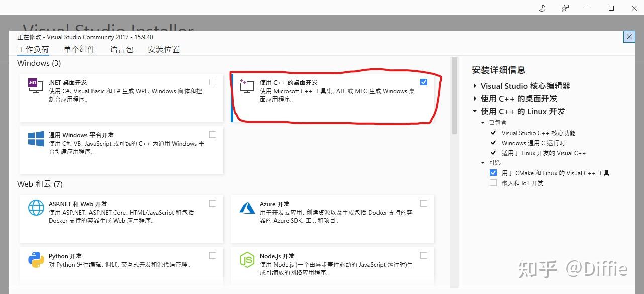The image size is (644, 294).
Task: Close the modify dialog with X button
Action: [x=629, y=37]
